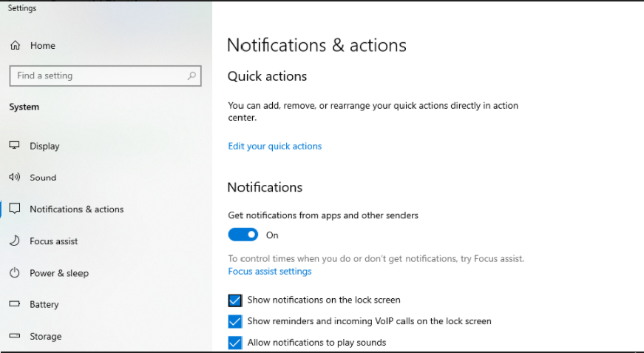Image resolution: width=644 pixels, height=353 pixels.
Task: Uncheck Show reminders and incoming VoIP calls
Action: 235,321
